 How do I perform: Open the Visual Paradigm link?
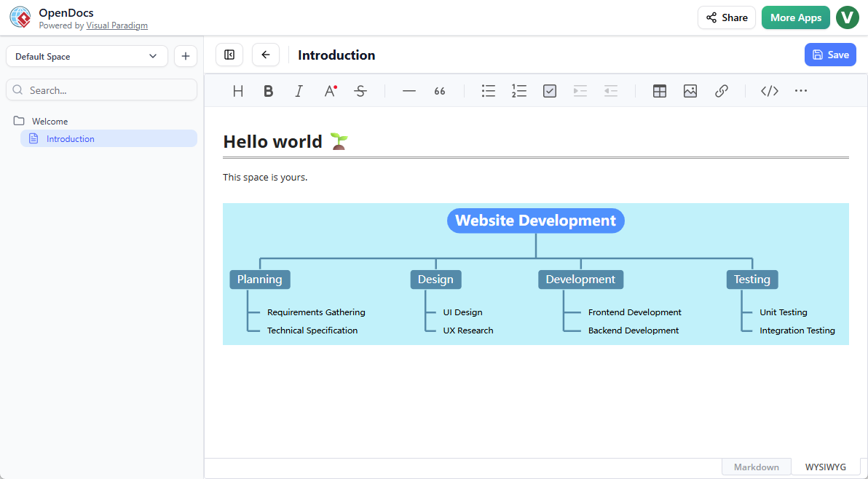click(x=117, y=25)
